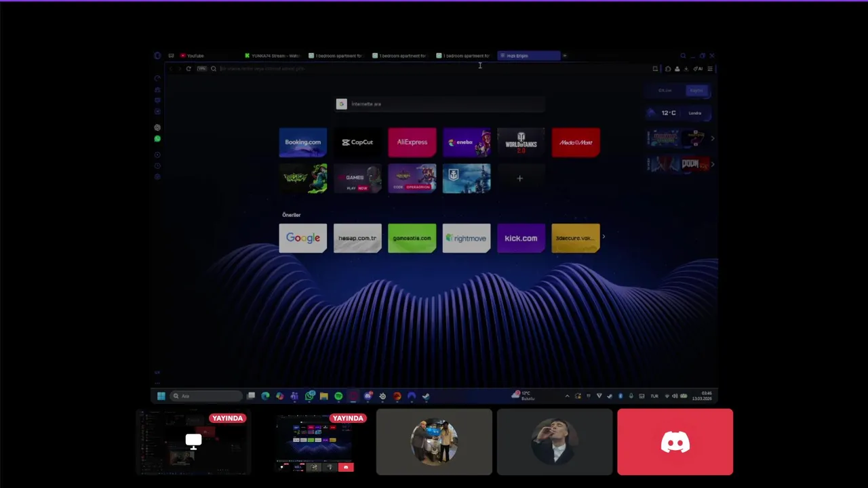Open the World of Tanks speed dial tile

click(521, 142)
